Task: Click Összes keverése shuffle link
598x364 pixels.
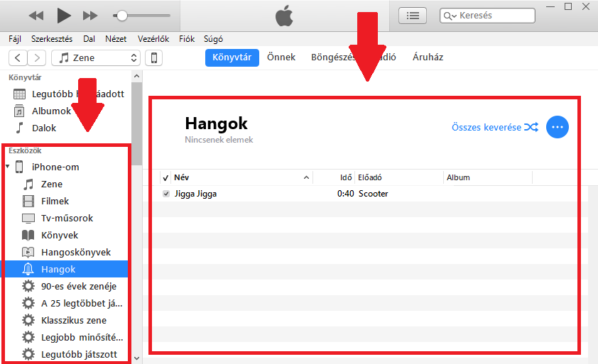Action: coord(495,127)
